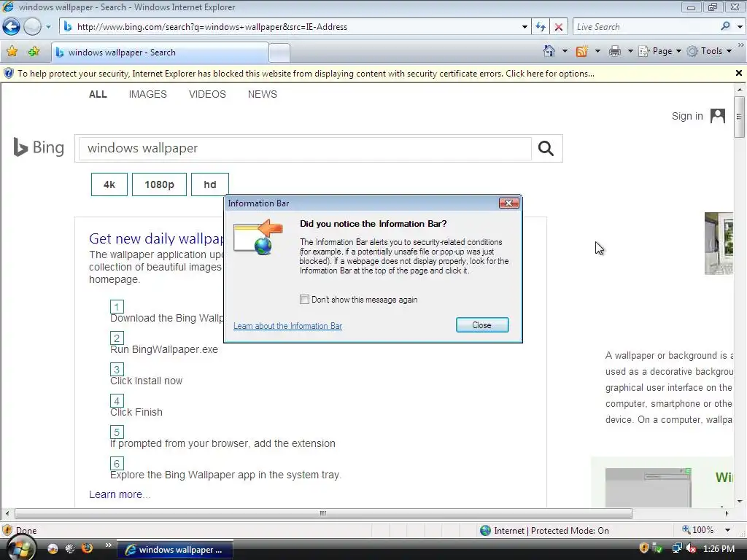747x560 pixels.
Task: Open the Tools menu
Action: click(709, 51)
